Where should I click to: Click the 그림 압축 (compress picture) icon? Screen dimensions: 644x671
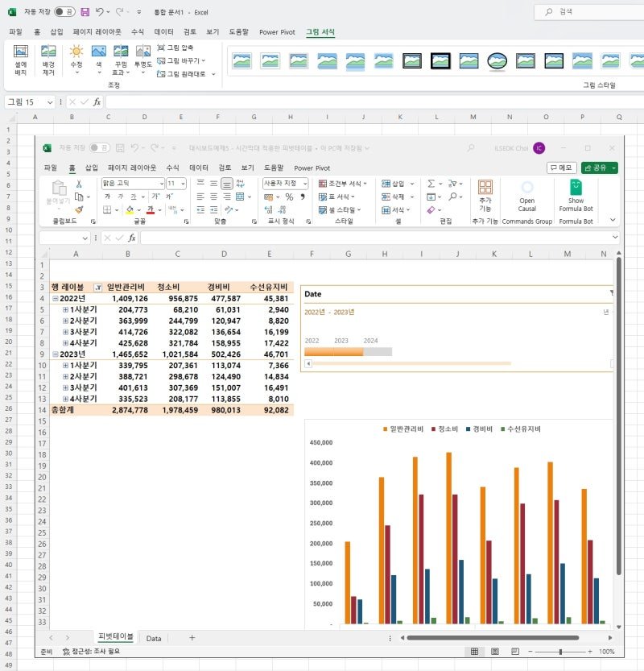click(161, 48)
